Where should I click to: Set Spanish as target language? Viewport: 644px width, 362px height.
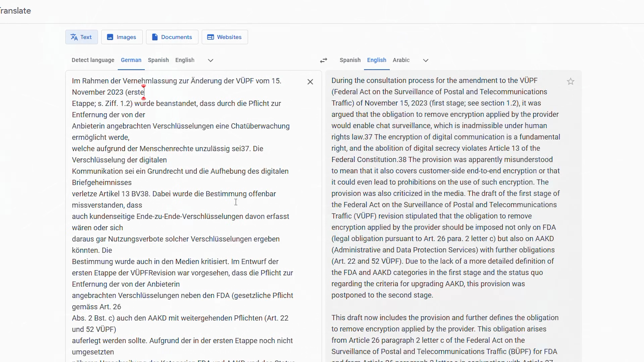pos(350,60)
